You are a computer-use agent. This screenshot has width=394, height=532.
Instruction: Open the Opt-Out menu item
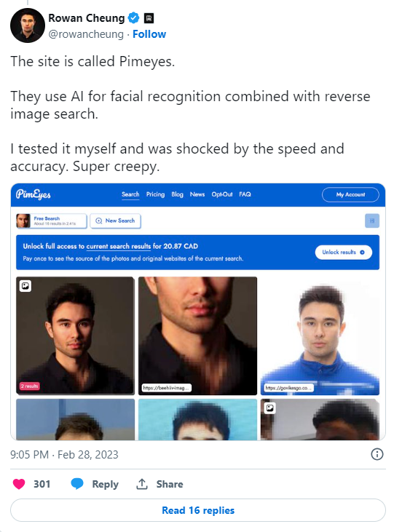[222, 194]
